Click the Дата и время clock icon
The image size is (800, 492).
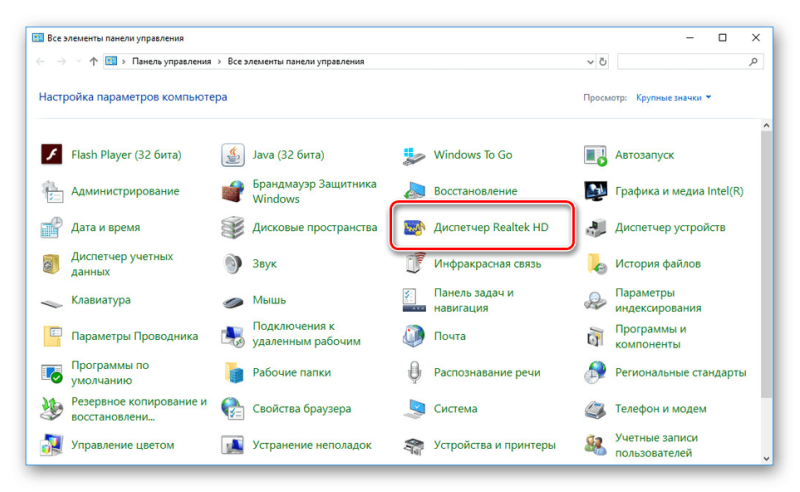point(52,228)
